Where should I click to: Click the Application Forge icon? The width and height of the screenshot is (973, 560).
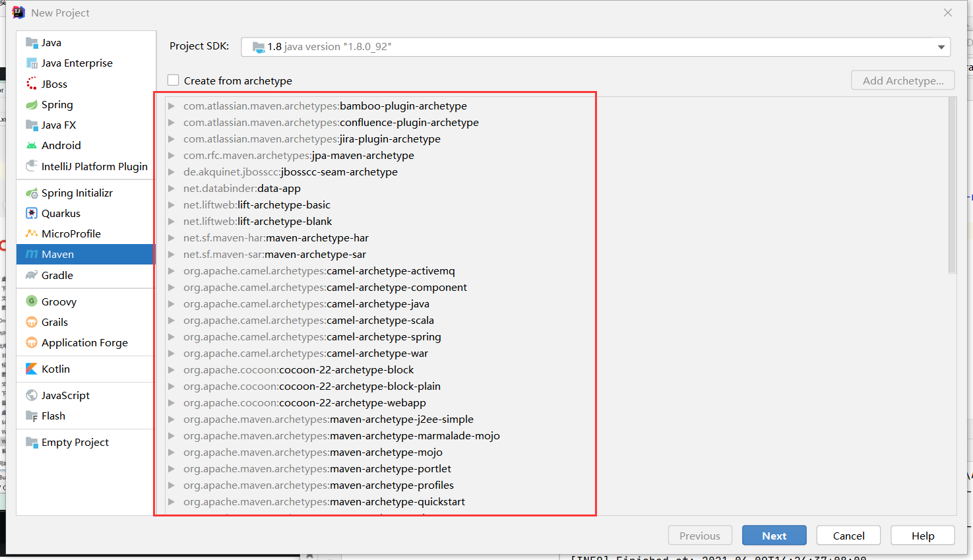pos(32,342)
